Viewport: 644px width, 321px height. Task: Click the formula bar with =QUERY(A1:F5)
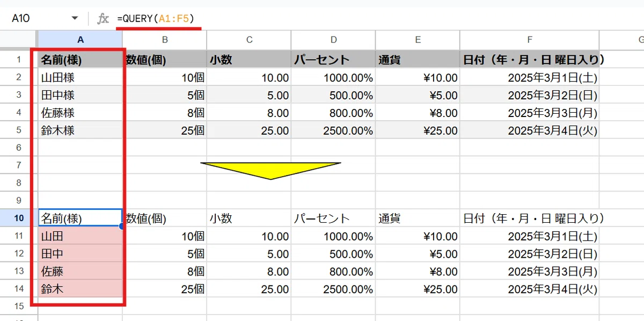coord(376,19)
